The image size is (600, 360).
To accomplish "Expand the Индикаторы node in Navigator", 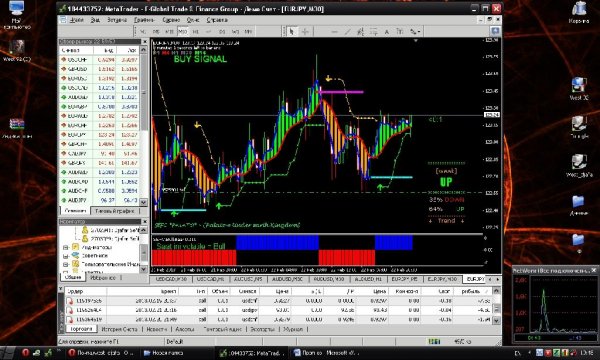I will (x=65, y=248).
